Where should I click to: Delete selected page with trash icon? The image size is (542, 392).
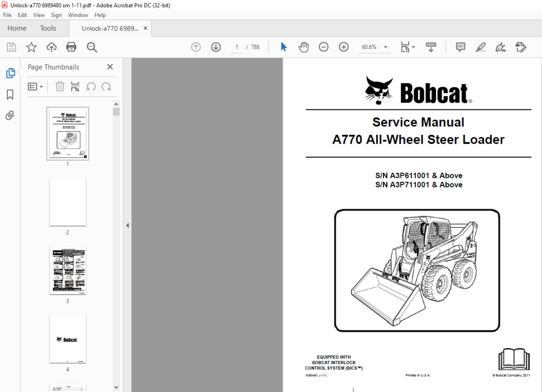[60, 87]
